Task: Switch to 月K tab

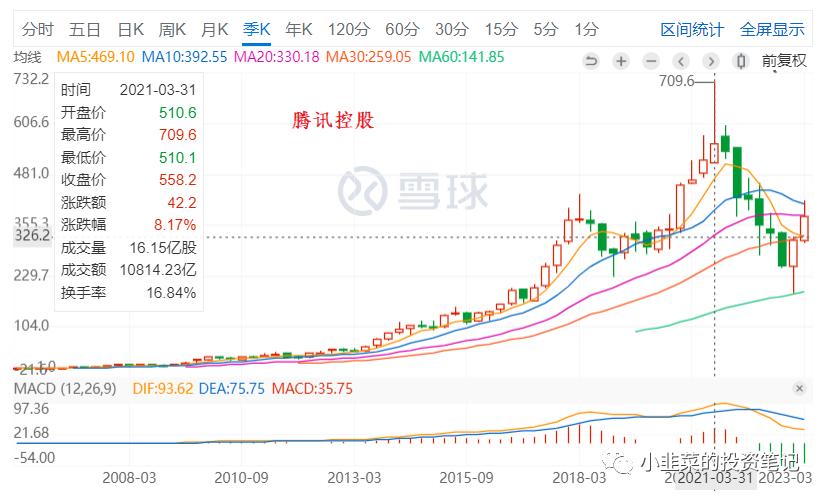Action: (214, 29)
